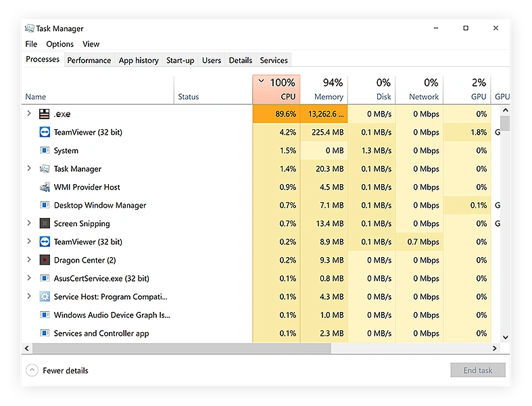The image size is (532, 406).
Task: Expand the AsusCertService.exe process entry
Action: (x=29, y=278)
